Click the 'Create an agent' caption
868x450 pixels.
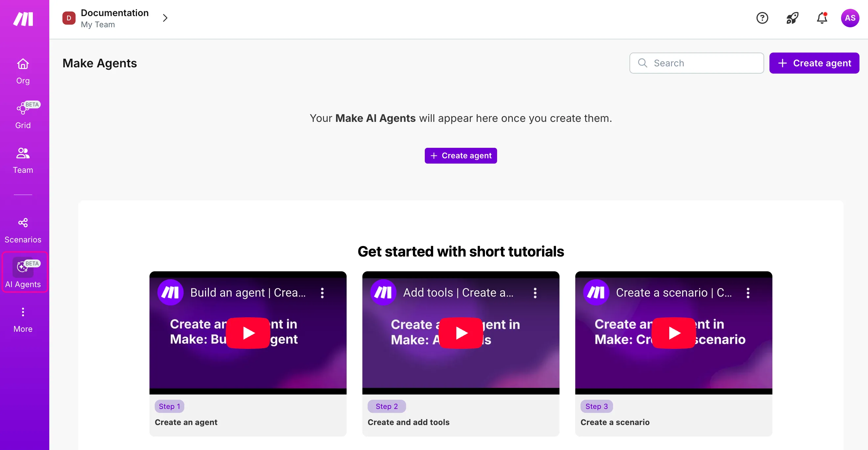pos(186,422)
